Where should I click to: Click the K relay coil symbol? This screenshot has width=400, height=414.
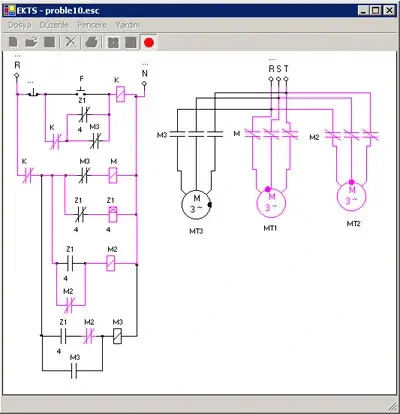pos(120,94)
